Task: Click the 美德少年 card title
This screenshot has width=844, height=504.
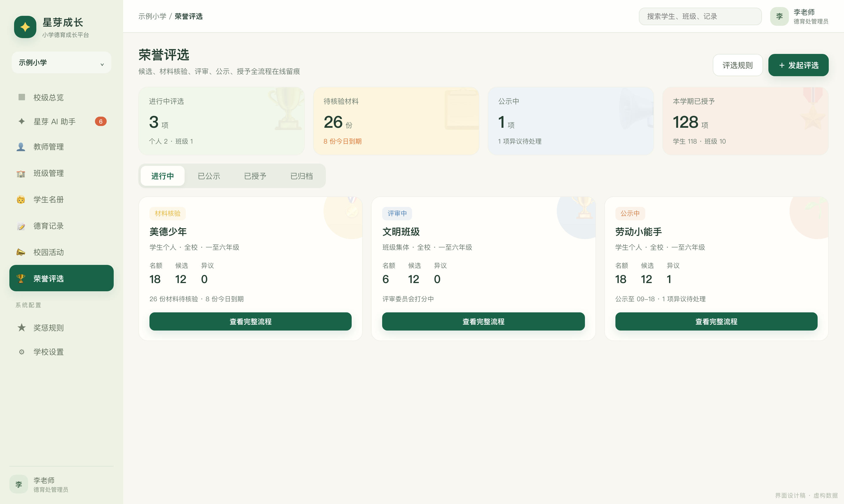Action: click(168, 231)
